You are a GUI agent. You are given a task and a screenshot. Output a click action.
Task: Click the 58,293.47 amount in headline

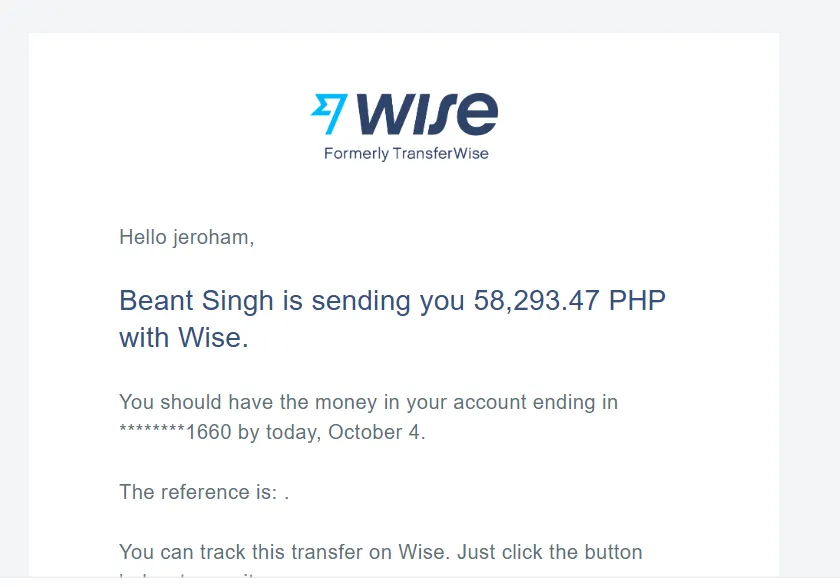coord(536,300)
